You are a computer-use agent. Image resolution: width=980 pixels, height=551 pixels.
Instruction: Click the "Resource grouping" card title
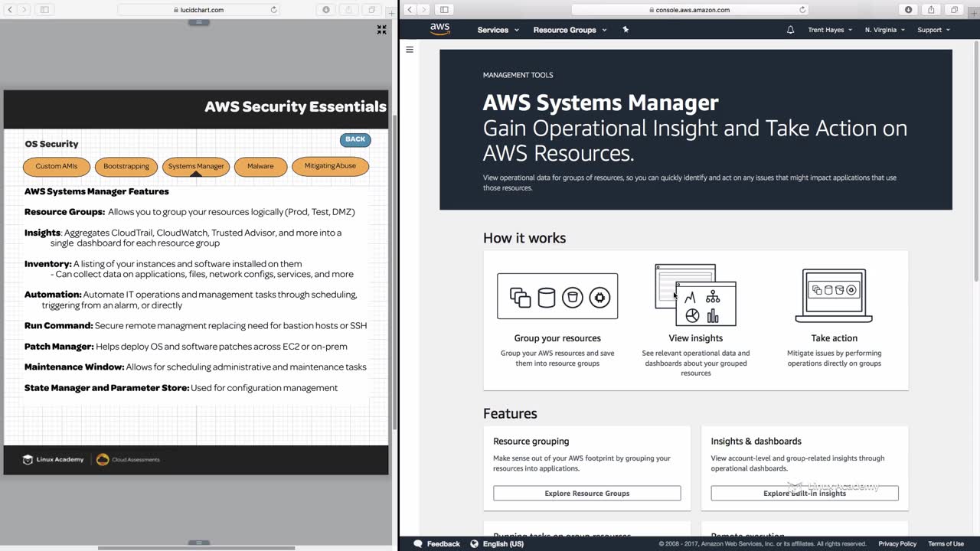click(531, 442)
